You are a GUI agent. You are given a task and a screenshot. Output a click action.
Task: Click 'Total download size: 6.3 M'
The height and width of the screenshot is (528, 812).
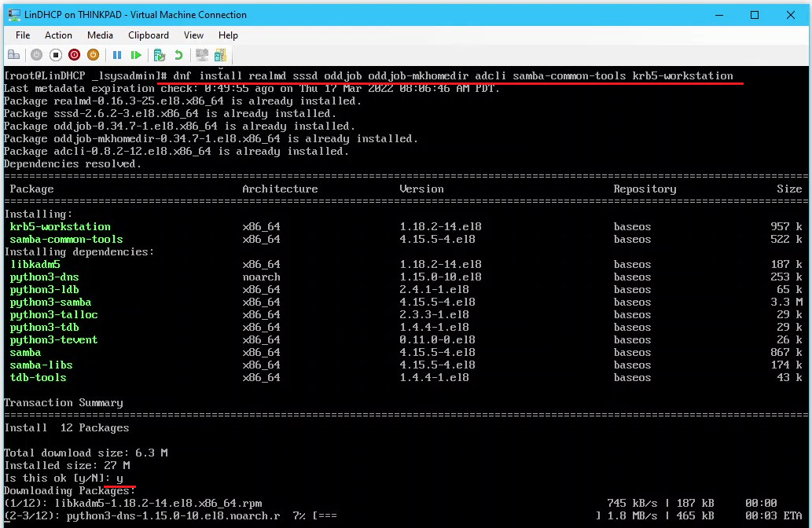click(x=86, y=453)
